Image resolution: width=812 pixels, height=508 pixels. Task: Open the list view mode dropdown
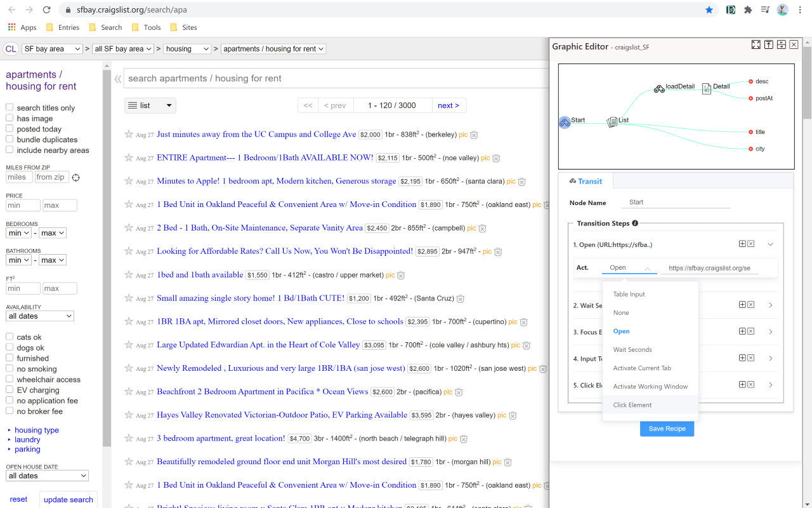tap(150, 105)
